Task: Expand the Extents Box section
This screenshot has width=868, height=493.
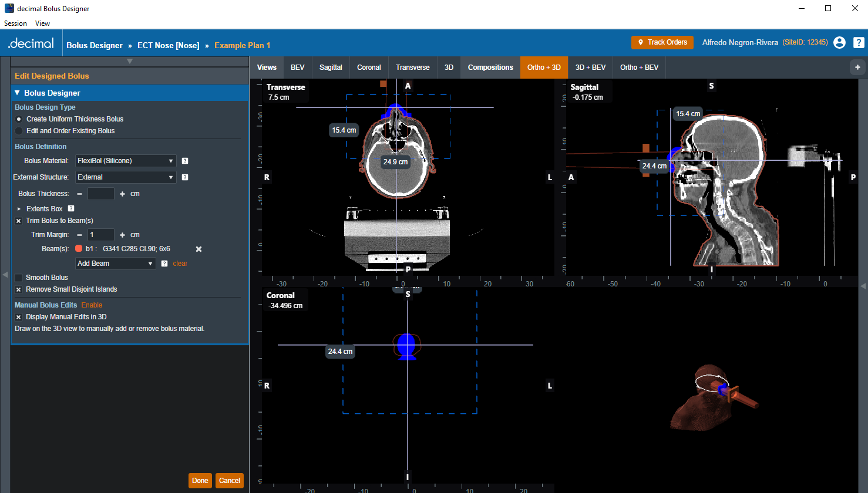Action: pos(19,209)
